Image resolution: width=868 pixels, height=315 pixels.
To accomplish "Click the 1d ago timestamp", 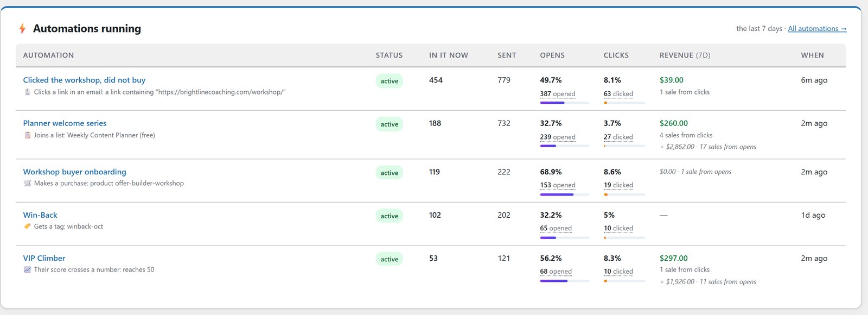I will pyautogui.click(x=813, y=215).
